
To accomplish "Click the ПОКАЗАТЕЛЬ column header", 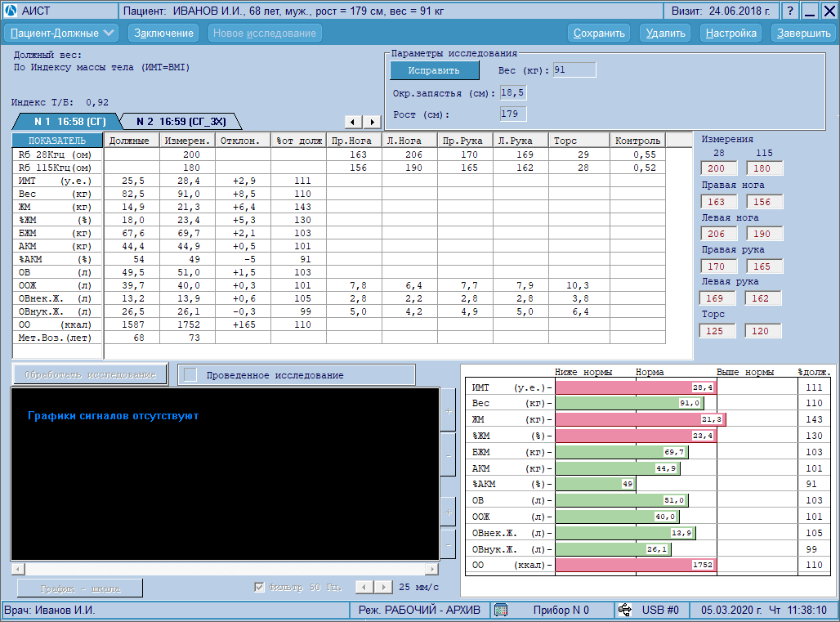I will click(x=57, y=141).
